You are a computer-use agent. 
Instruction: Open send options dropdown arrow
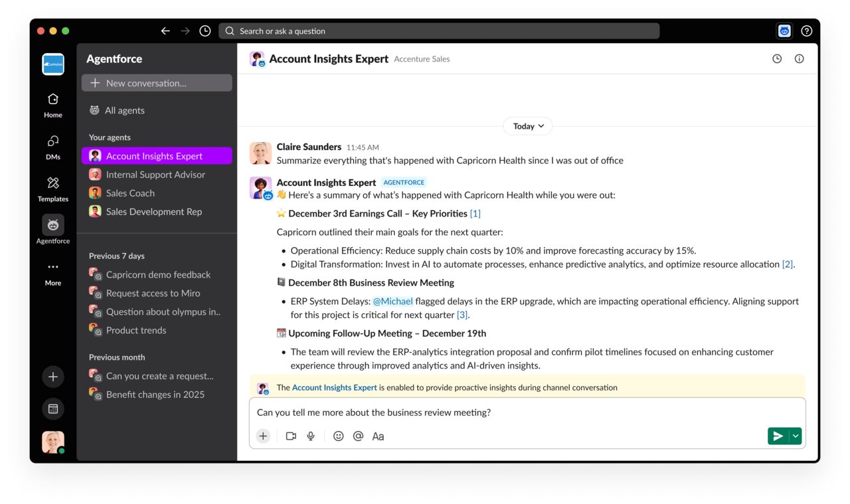[x=796, y=436]
